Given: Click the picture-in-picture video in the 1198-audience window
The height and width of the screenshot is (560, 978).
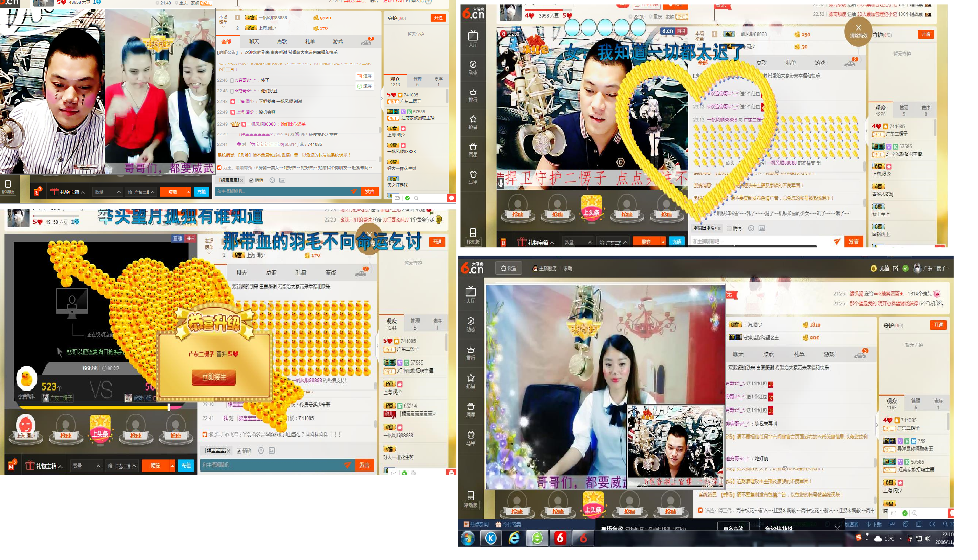Looking at the screenshot, I should pos(675,446).
